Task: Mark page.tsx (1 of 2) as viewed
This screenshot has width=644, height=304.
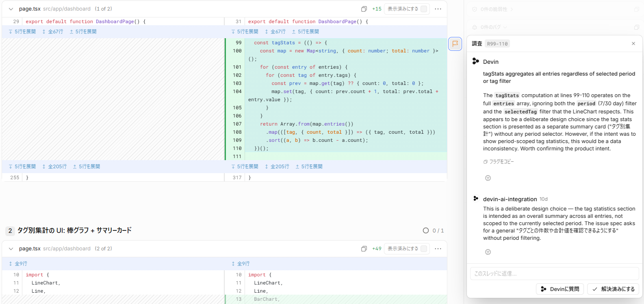Action: click(x=407, y=9)
